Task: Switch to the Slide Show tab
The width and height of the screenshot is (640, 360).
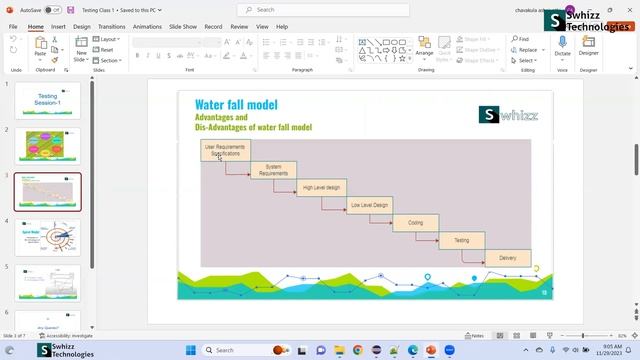Action: (x=183, y=27)
